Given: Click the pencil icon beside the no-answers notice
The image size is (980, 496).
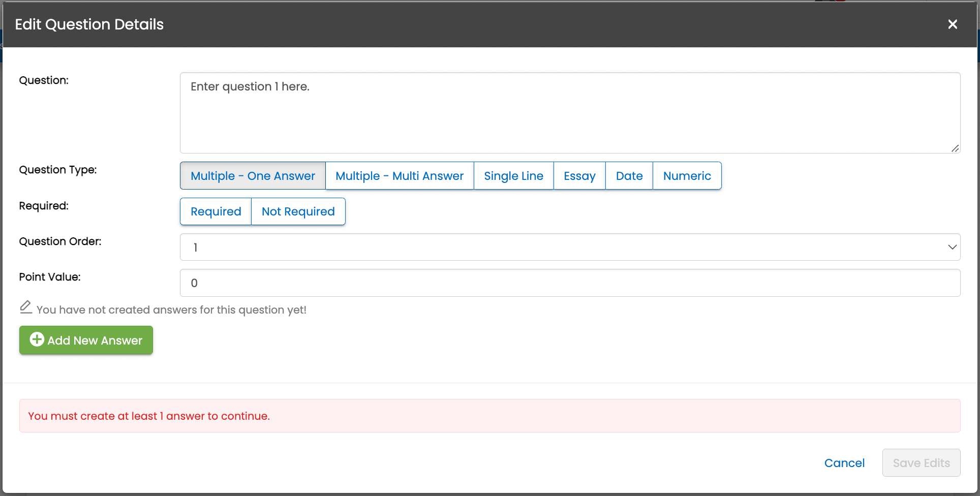Looking at the screenshot, I should click(x=26, y=307).
